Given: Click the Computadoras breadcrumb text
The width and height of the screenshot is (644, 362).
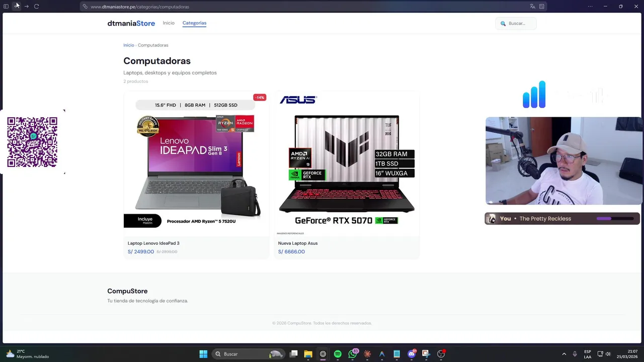Looking at the screenshot, I should (x=153, y=45).
